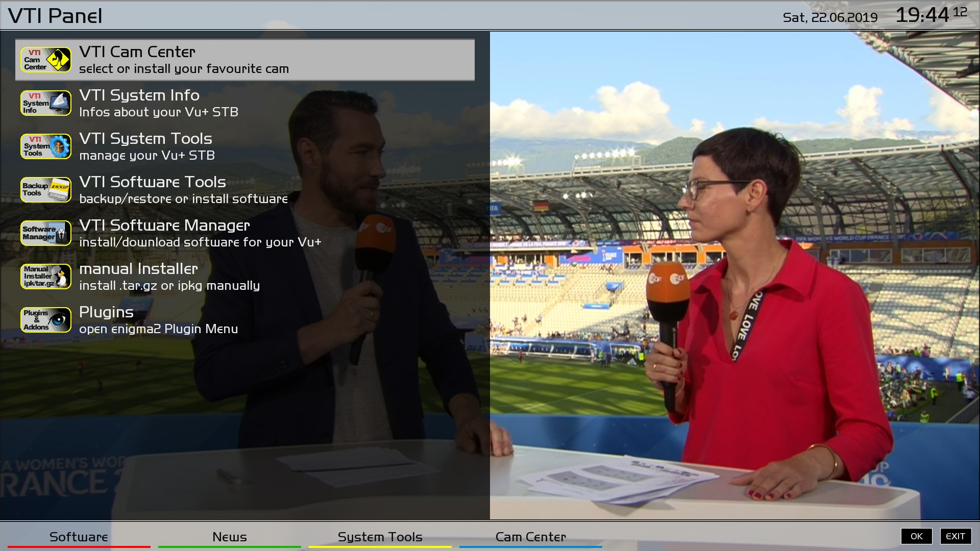Image resolution: width=980 pixels, height=551 pixels.
Task: Open the VTI System Tools gear icon
Action: click(46, 146)
